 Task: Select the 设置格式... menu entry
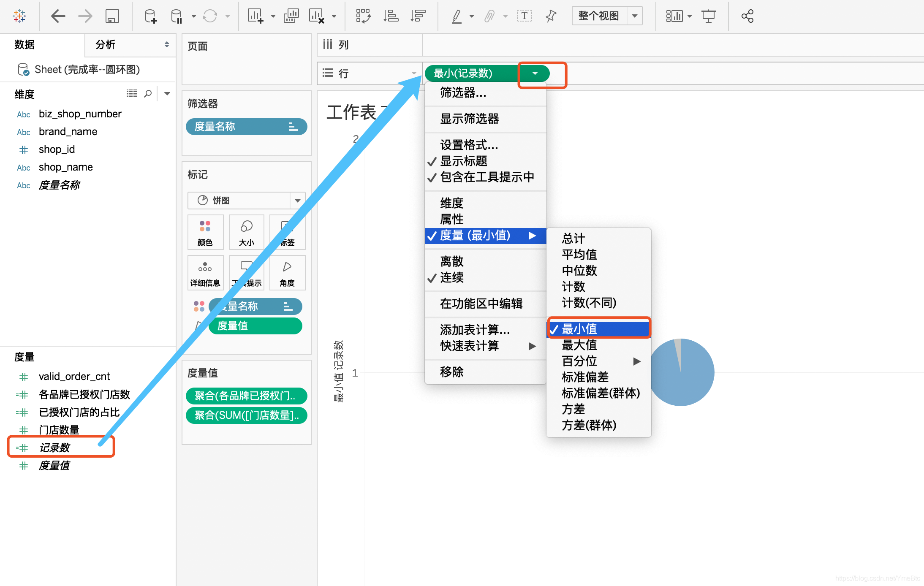point(485,145)
